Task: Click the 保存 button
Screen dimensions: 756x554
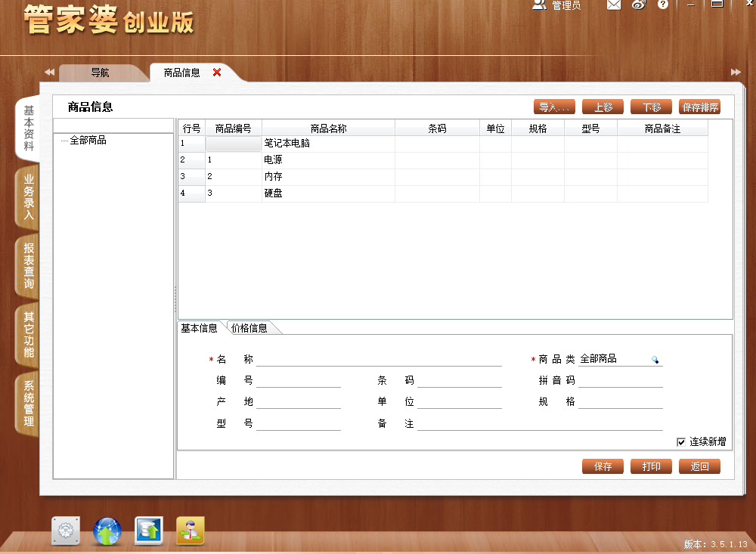Action: coord(603,466)
